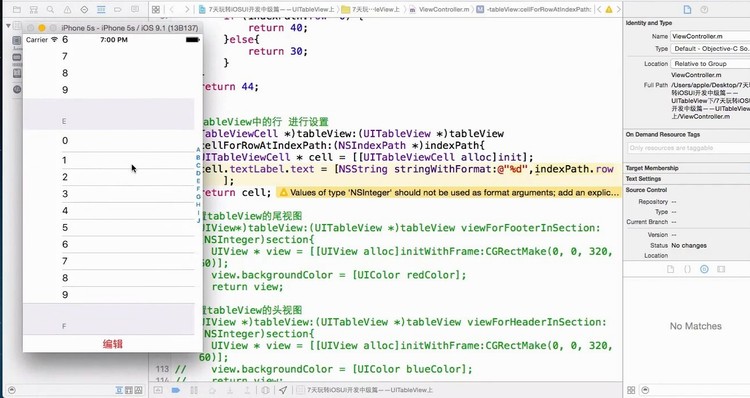Toggle the debug area hide button
The height and width of the screenshot is (398, 750).
158,390
